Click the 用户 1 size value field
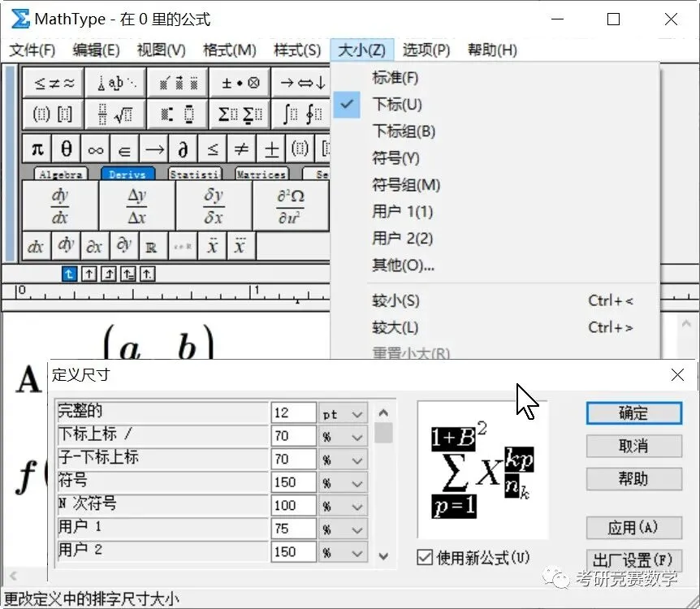This screenshot has height=609, width=700. tap(293, 529)
